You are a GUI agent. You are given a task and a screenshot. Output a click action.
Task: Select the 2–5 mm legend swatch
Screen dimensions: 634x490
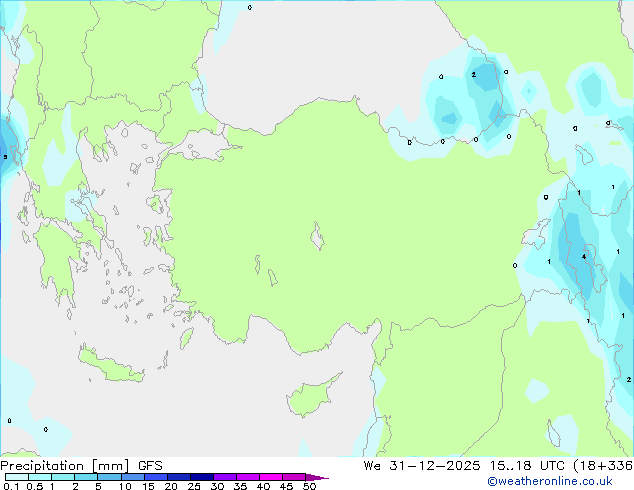point(86,477)
